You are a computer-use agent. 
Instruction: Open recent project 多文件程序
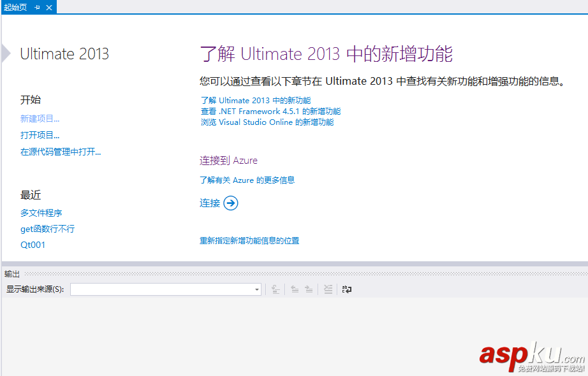tap(41, 213)
